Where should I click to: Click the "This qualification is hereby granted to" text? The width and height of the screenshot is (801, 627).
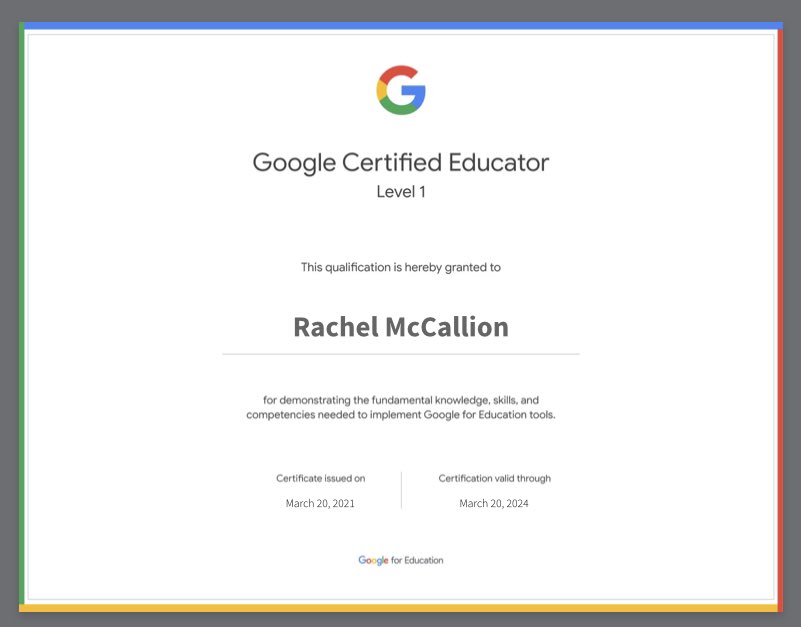pyautogui.click(x=401, y=267)
